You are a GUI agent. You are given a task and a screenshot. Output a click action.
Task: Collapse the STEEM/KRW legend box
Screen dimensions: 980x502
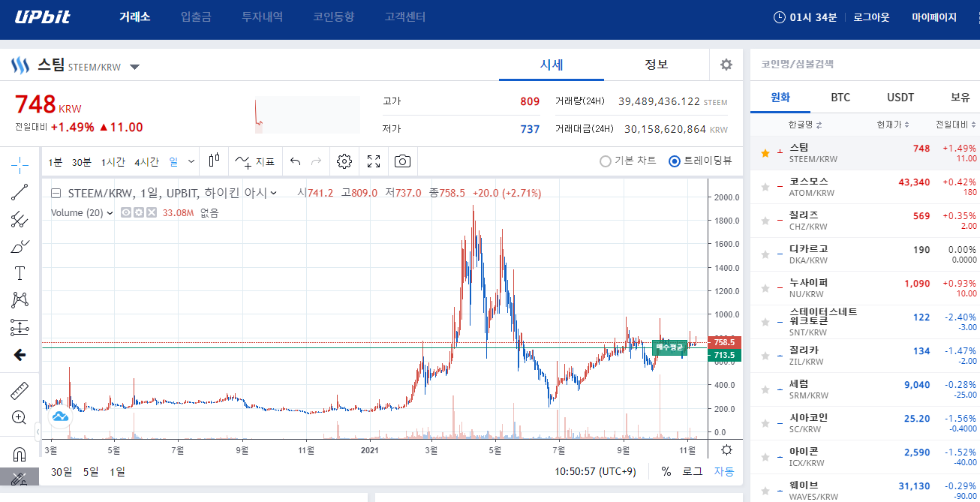coord(56,193)
